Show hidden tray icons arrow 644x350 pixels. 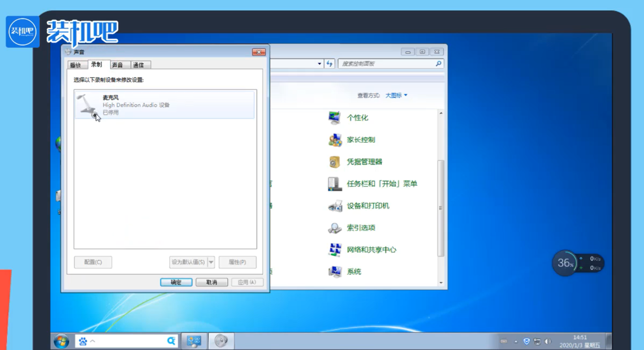click(x=516, y=341)
